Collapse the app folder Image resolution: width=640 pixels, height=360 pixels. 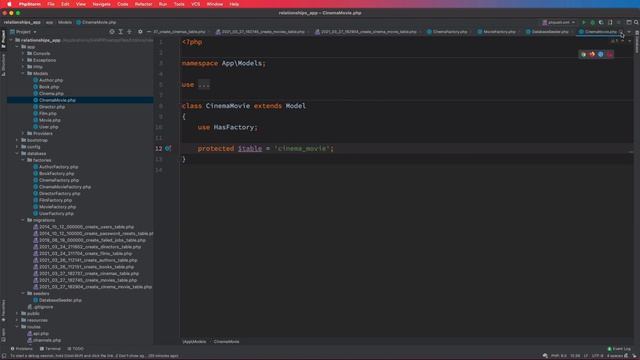tap(17, 47)
